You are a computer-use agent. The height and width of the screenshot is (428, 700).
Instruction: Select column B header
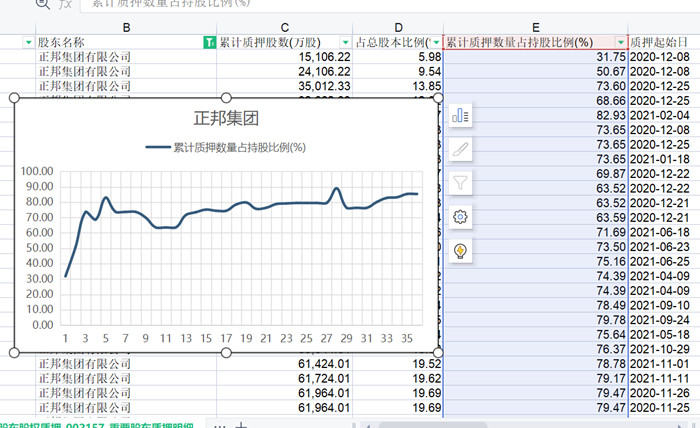pyautogui.click(x=126, y=26)
